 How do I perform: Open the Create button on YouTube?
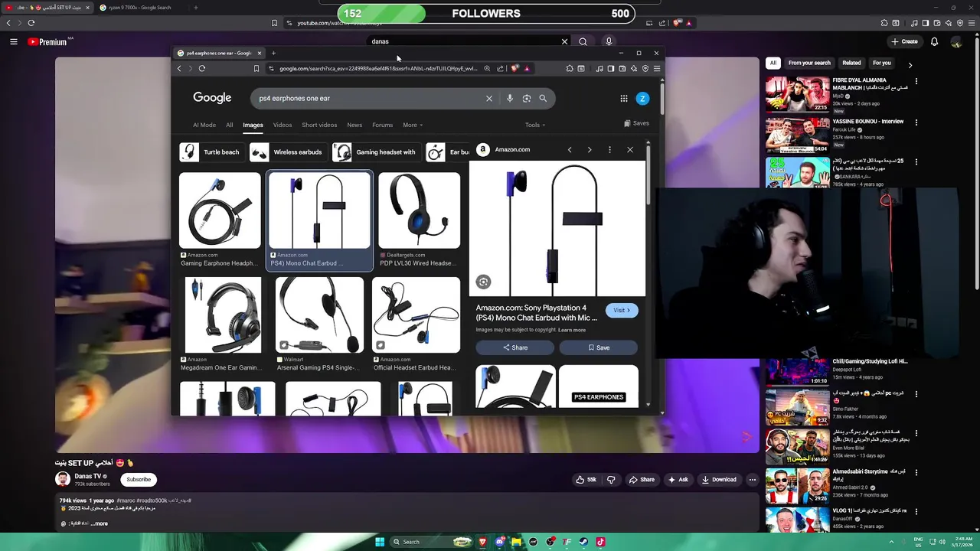(x=904, y=41)
